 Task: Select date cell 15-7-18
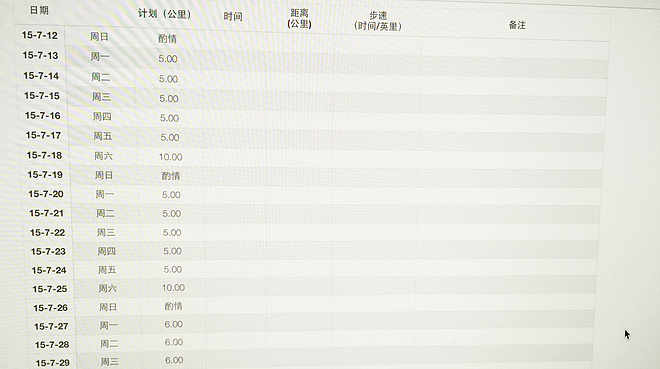tap(44, 155)
